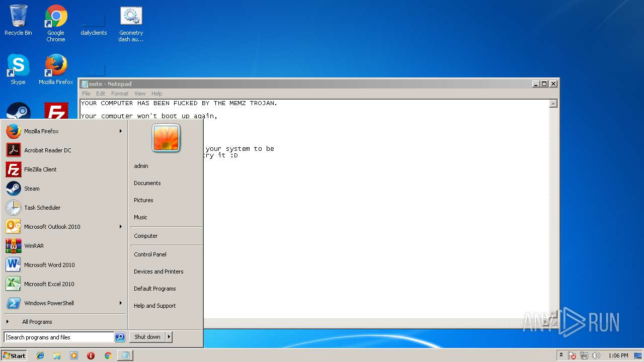Open Control Panel from Start menu

point(166,254)
